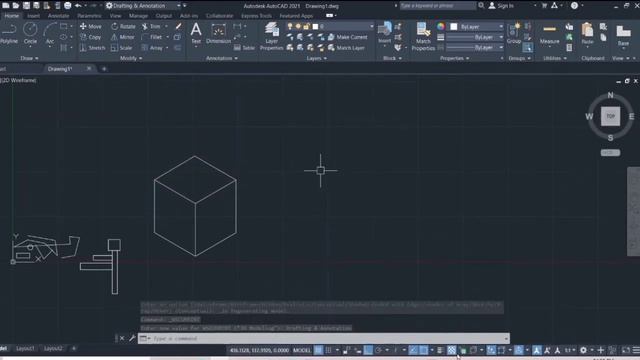Image resolution: width=640 pixels, height=360 pixels.
Task: Expand the Modify panel
Action: pos(131,58)
